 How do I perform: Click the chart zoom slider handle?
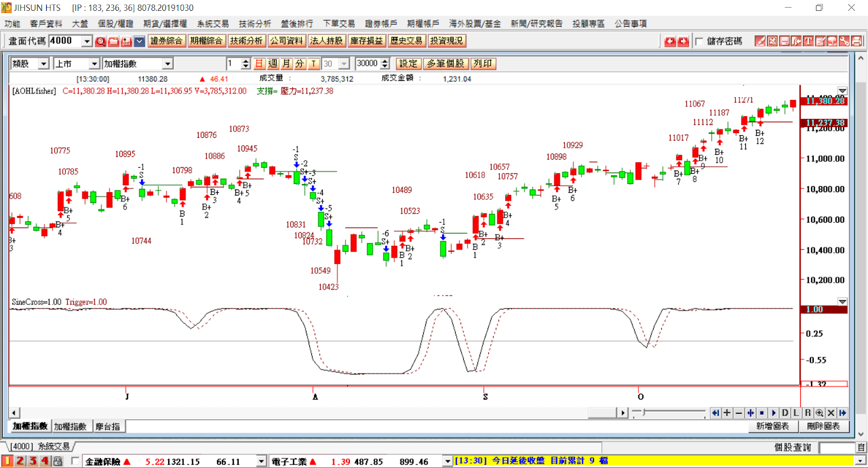[644, 413]
